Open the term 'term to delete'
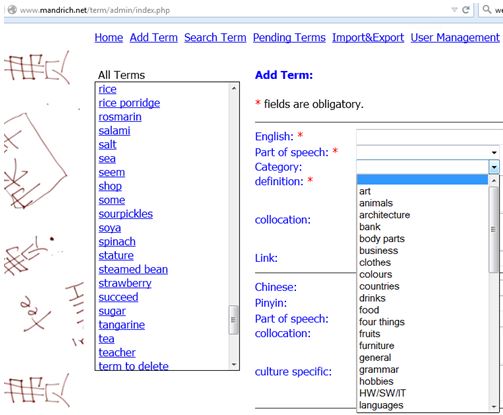 tap(133, 366)
